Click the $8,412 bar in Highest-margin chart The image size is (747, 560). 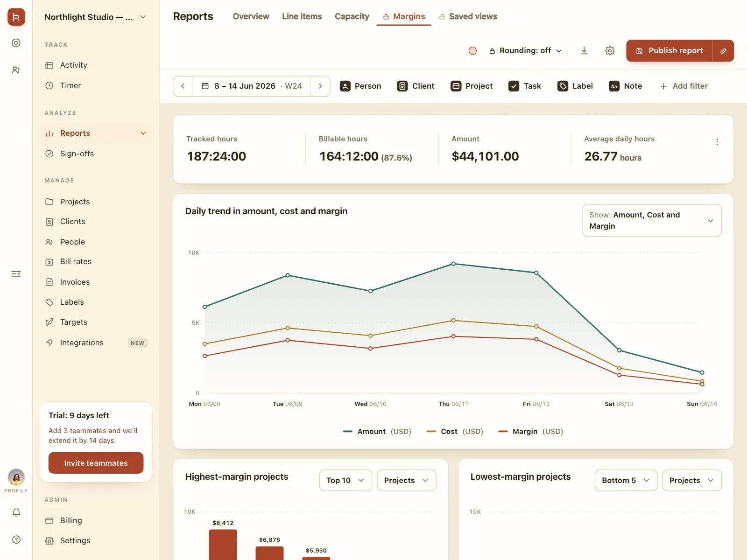point(223,545)
